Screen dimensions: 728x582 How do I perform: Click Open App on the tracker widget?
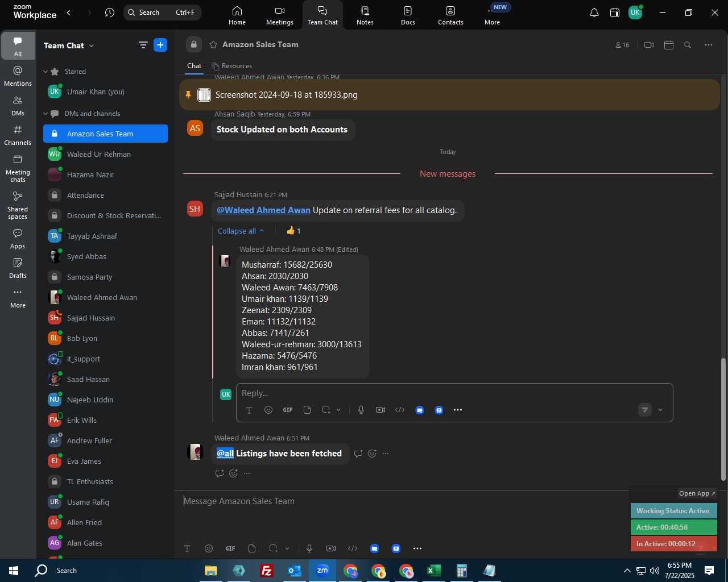coord(697,493)
